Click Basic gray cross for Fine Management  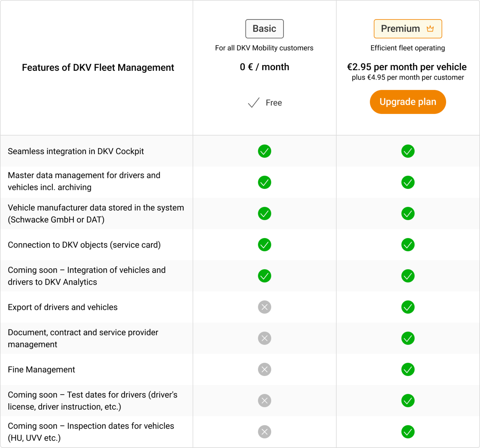264,370
